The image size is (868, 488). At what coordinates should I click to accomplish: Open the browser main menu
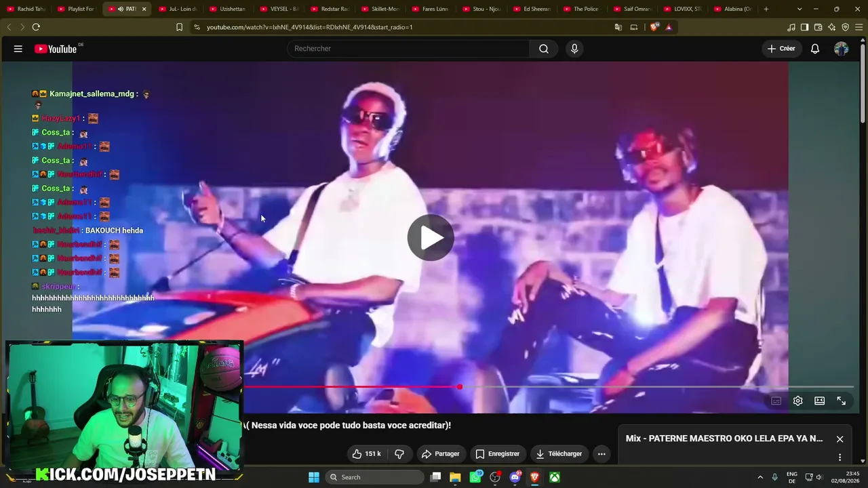point(859,27)
